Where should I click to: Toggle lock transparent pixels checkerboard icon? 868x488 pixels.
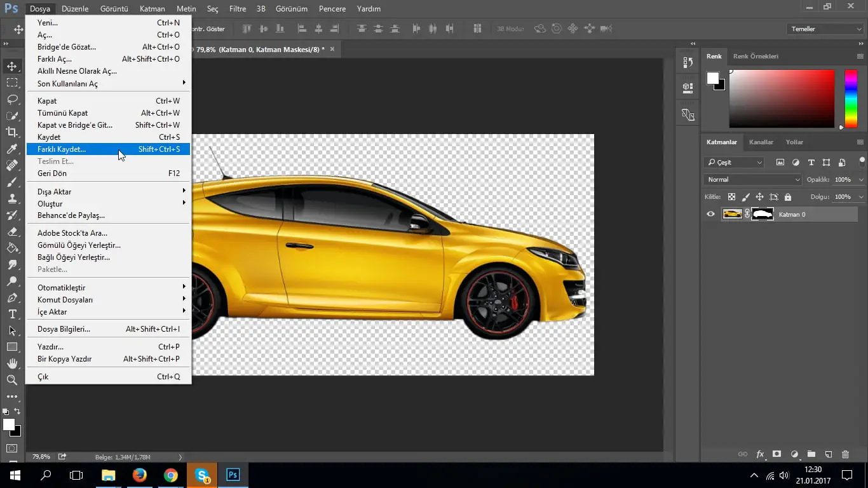[x=732, y=197]
